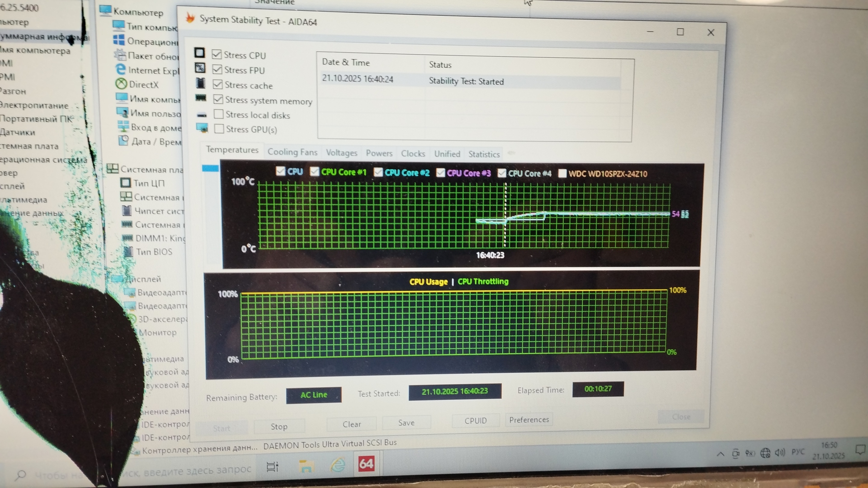Open Internet Explorer from taskbar
The image size is (868, 488).
(x=337, y=465)
